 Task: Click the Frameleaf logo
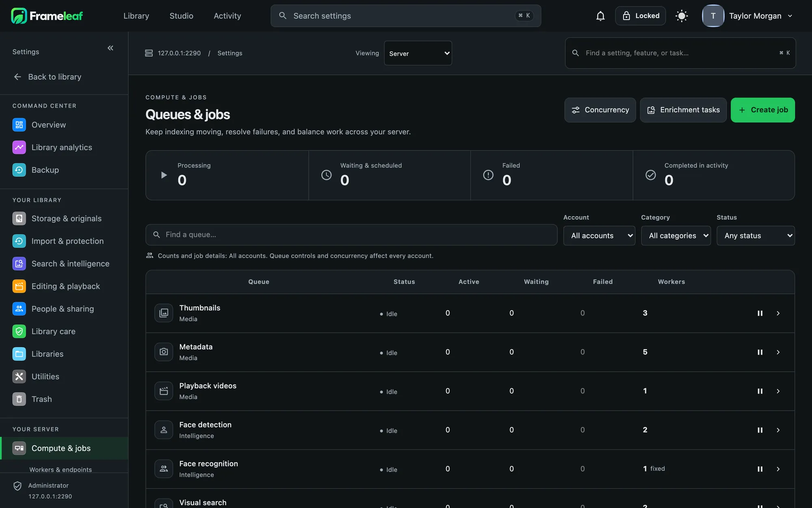click(47, 16)
